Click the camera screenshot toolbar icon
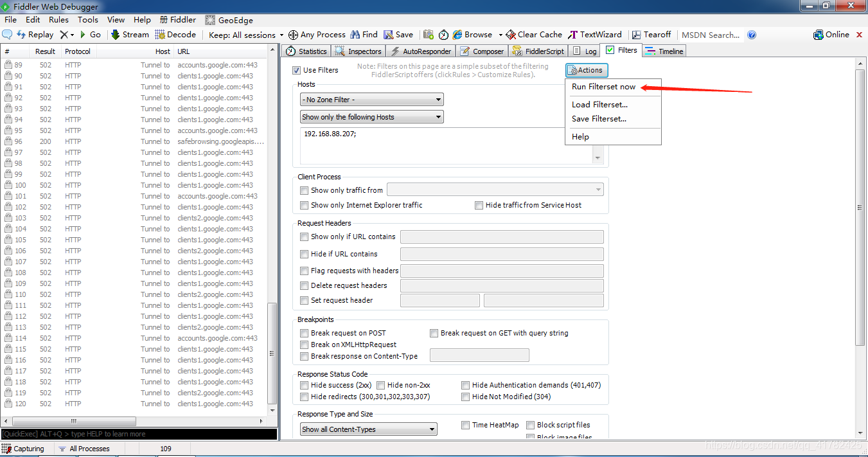The image size is (868, 457). click(x=429, y=35)
